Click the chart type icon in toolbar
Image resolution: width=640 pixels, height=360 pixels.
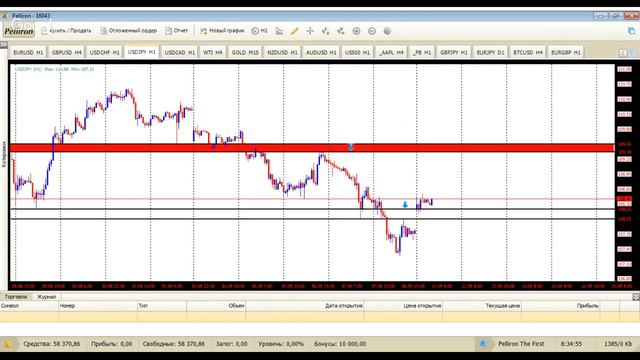click(279, 31)
